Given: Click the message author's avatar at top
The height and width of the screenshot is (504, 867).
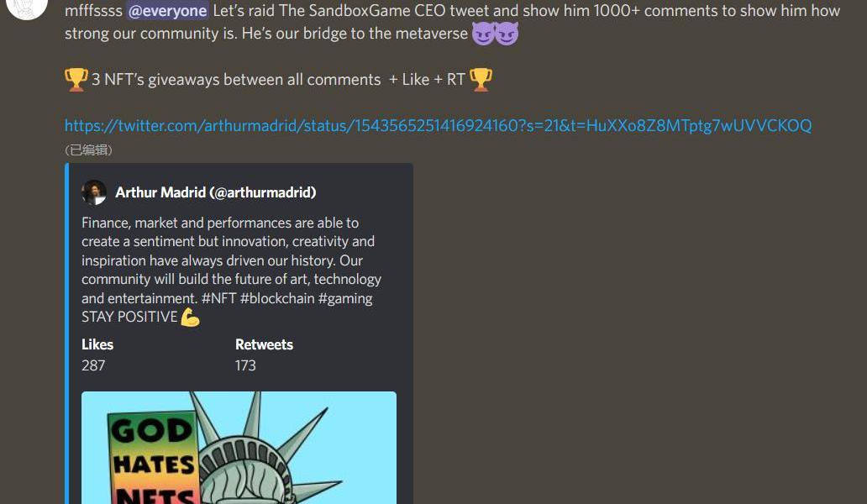Looking at the screenshot, I should [x=26, y=7].
